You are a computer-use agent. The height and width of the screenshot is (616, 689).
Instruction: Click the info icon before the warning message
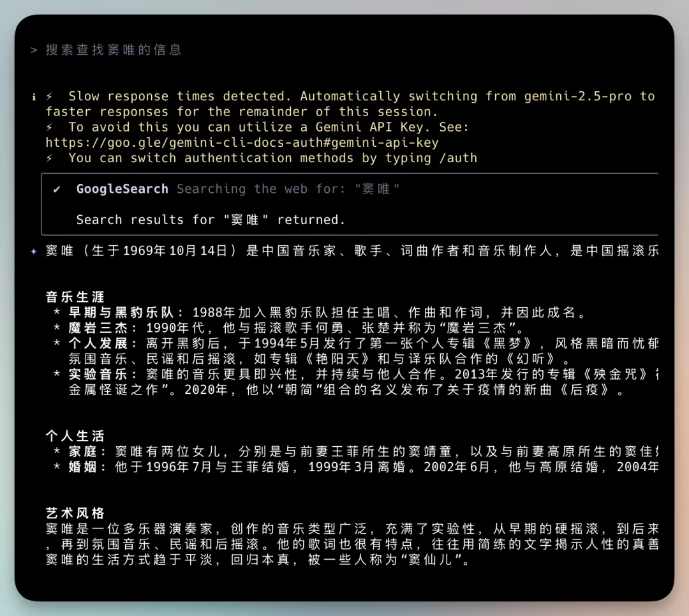click(34, 96)
